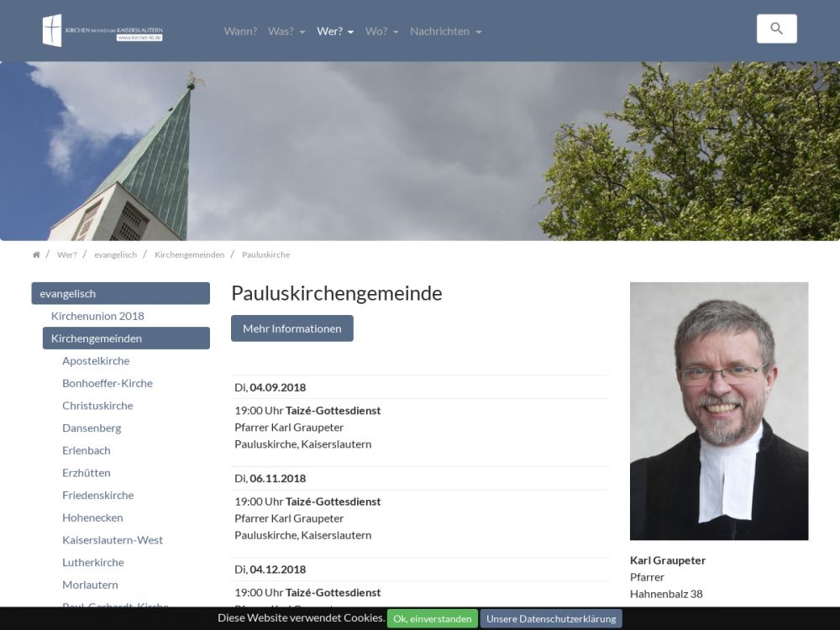Click the Kirchen Kaiserslautern site logo

coord(102,31)
